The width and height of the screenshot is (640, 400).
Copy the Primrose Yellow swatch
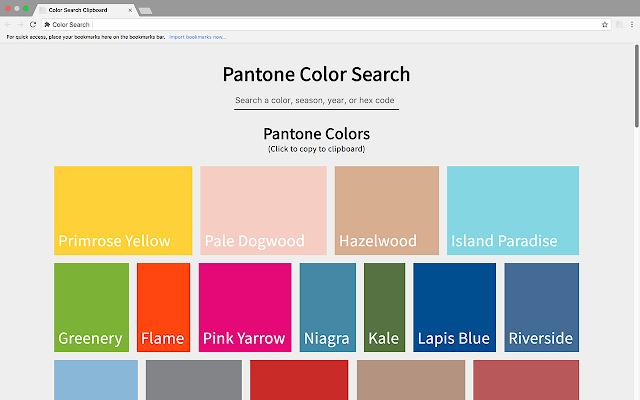(123, 210)
